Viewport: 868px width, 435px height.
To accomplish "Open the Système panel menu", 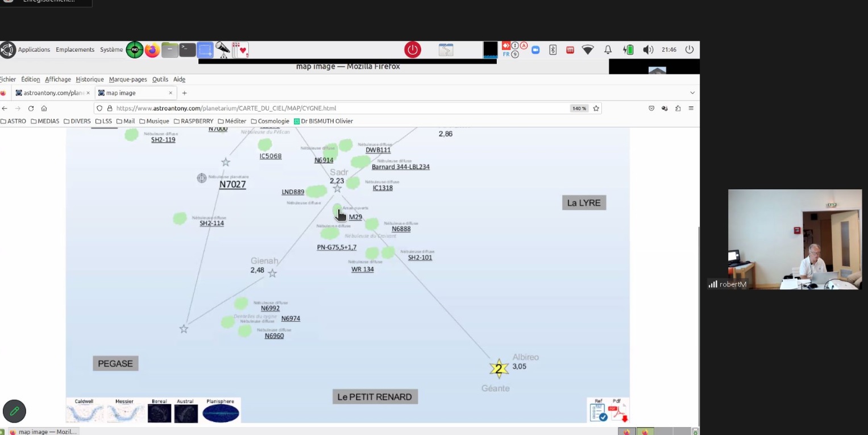I will tap(111, 49).
